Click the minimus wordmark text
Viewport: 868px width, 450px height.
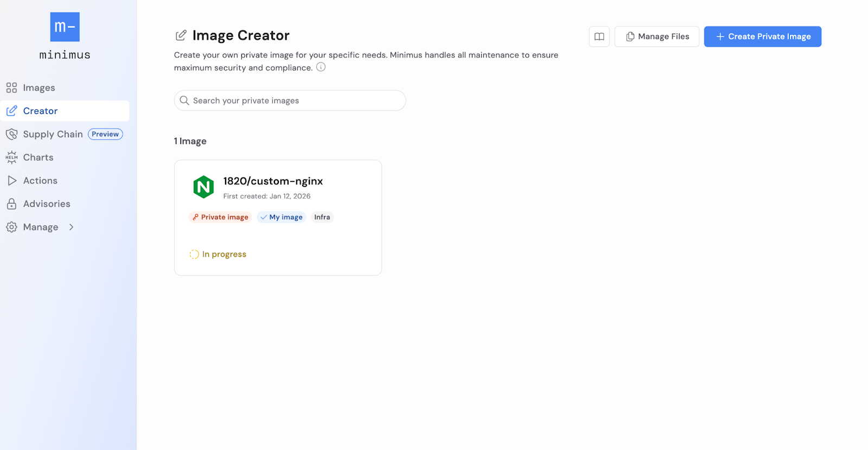(65, 55)
